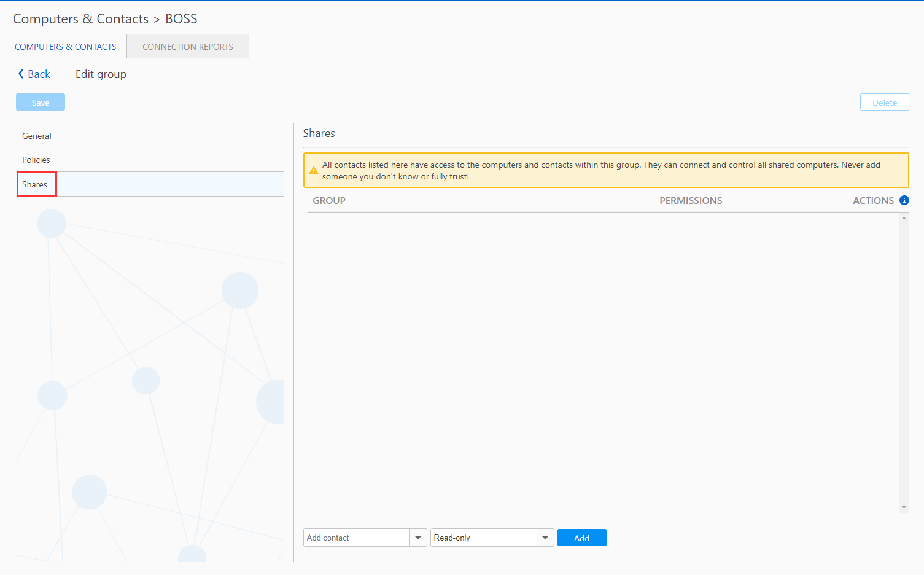924x575 pixels.
Task: Click the scrollbar down arrow in Shares list
Action: coord(903,507)
